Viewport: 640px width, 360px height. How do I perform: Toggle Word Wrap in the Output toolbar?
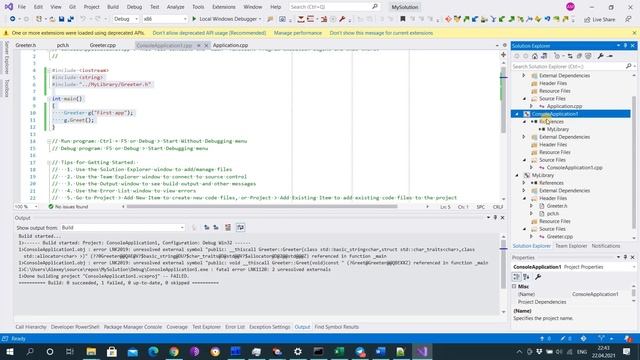(x=240, y=227)
